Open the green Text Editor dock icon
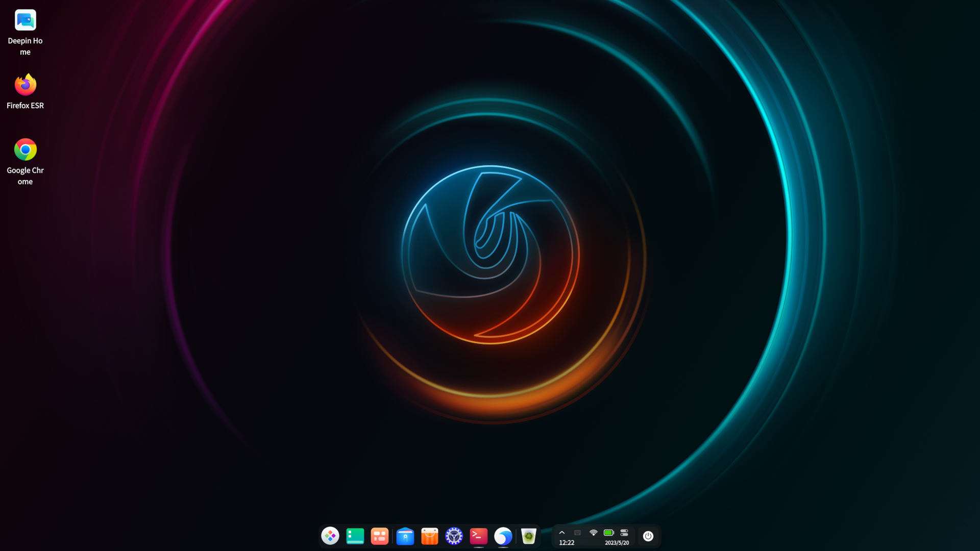Viewport: 980px width, 551px height. pos(355,536)
